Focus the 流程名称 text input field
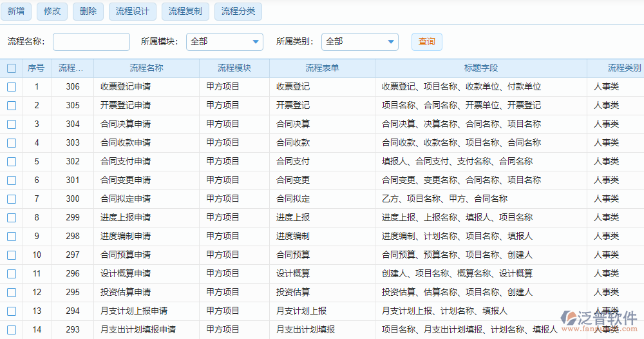The image size is (644, 339). (91, 42)
